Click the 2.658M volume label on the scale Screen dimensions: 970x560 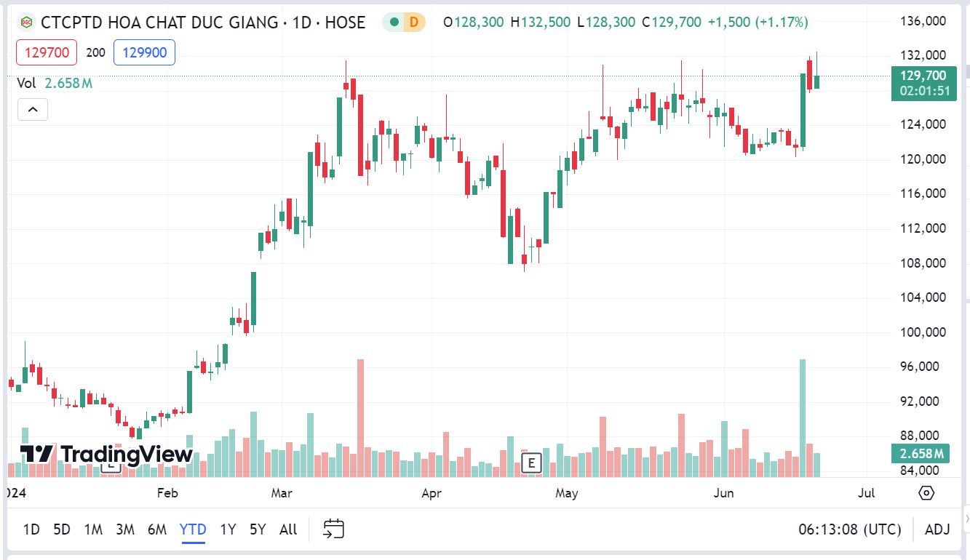(x=923, y=454)
